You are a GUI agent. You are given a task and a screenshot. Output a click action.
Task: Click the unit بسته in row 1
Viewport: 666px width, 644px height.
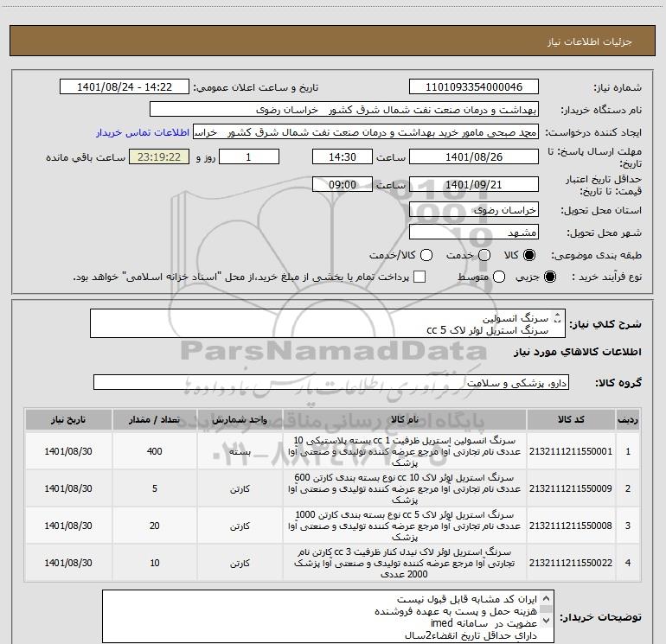pyautogui.click(x=240, y=452)
